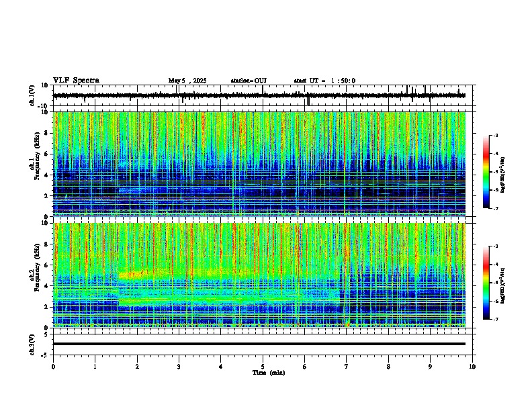Click time axis tick label "9"

[x=430, y=367]
